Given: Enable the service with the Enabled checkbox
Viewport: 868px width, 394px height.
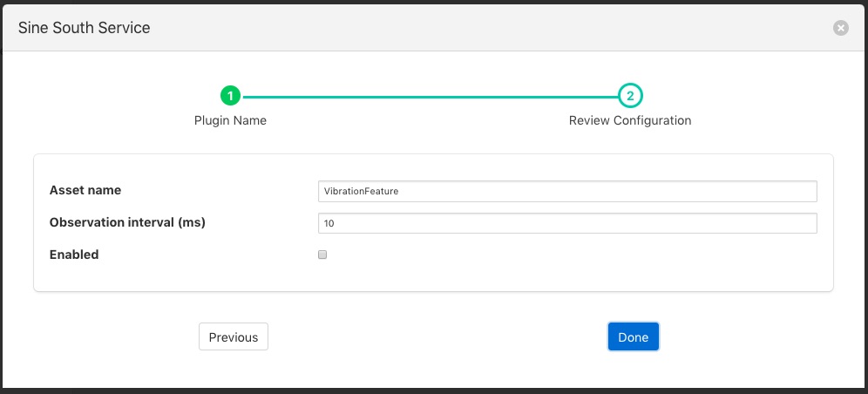Looking at the screenshot, I should [322, 255].
